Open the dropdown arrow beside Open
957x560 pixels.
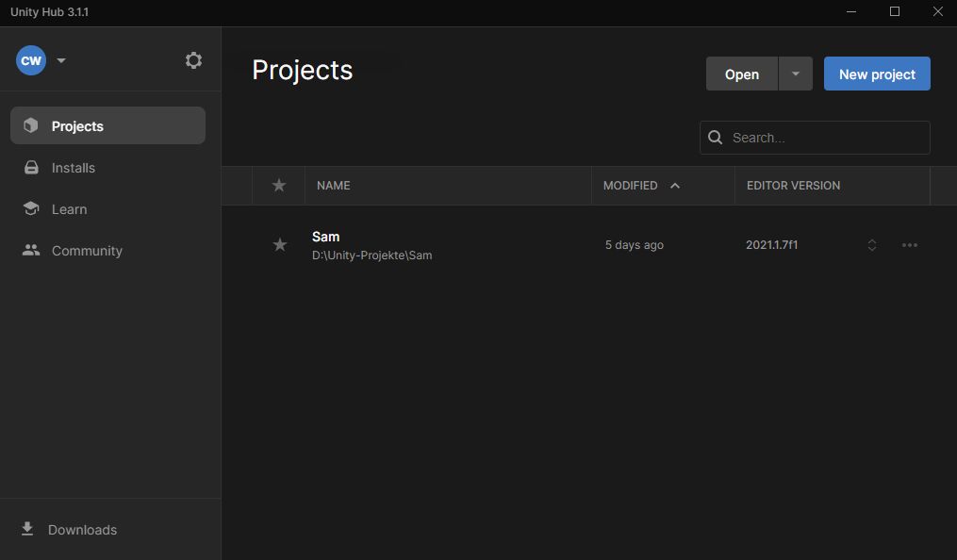coord(794,74)
